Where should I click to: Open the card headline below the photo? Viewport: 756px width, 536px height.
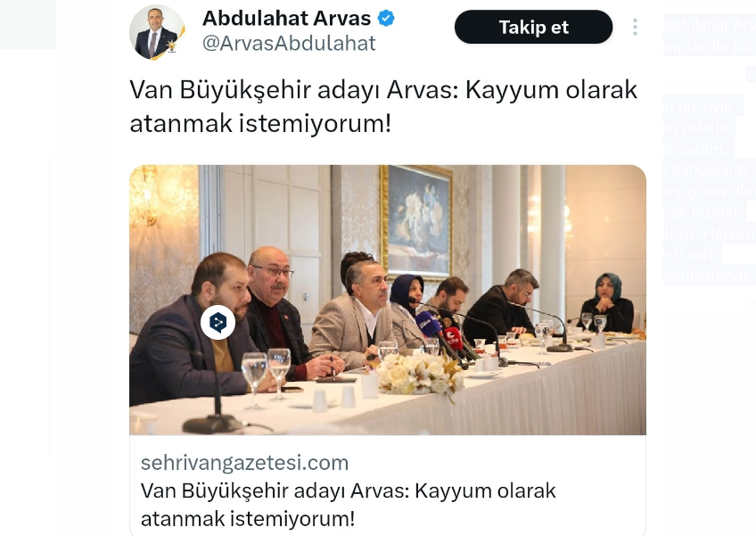pos(348,505)
